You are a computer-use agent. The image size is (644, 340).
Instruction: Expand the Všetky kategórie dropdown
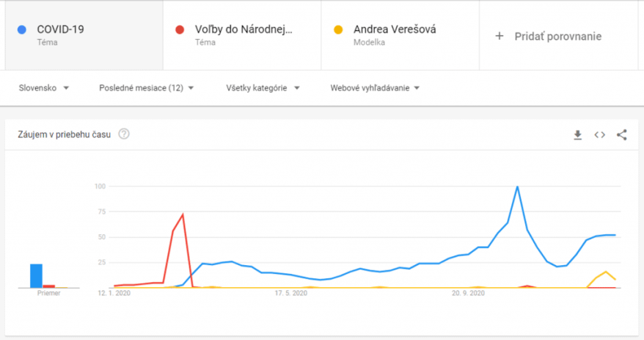(x=263, y=88)
